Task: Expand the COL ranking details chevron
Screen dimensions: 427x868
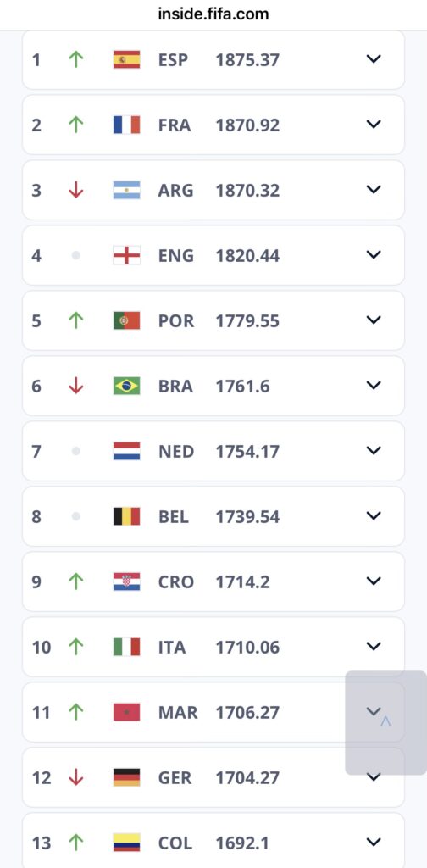Action: pos(374,842)
